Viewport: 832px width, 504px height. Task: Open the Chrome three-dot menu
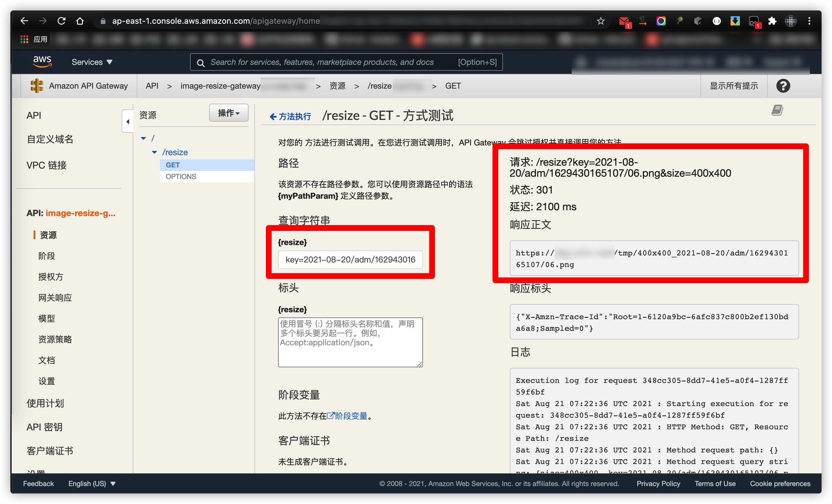(x=809, y=21)
